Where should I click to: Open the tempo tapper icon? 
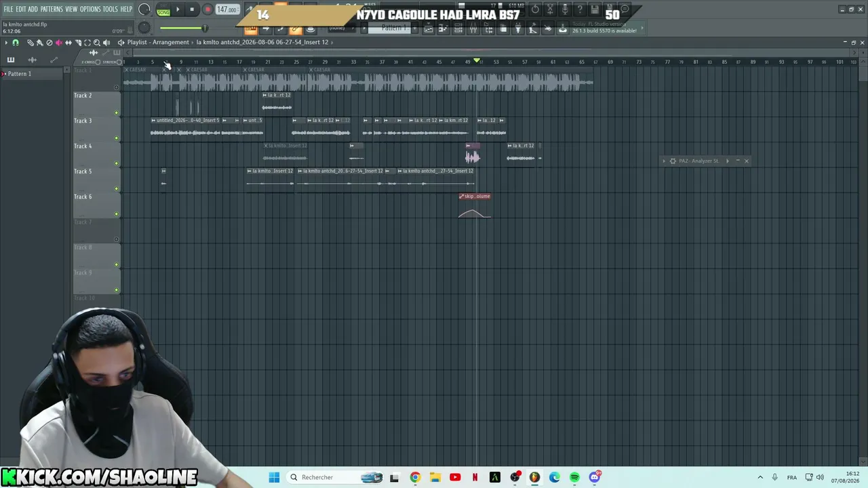click(533, 29)
